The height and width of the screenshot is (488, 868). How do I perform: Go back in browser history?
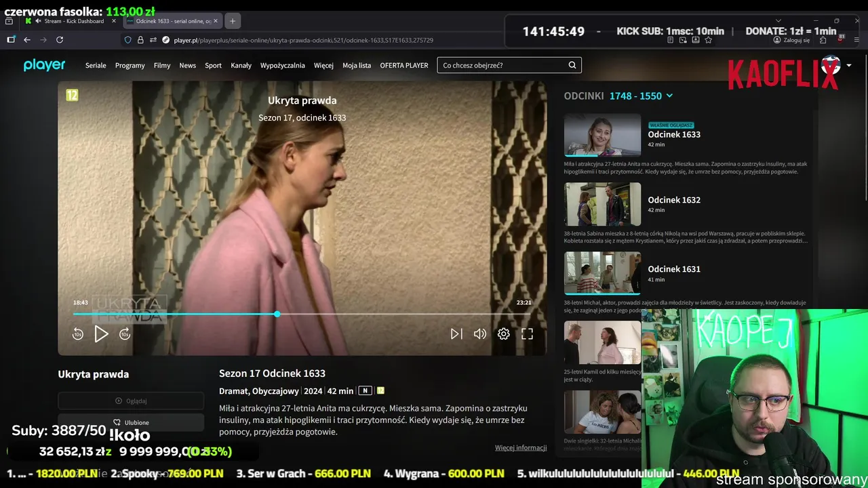pyautogui.click(x=27, y=40)
